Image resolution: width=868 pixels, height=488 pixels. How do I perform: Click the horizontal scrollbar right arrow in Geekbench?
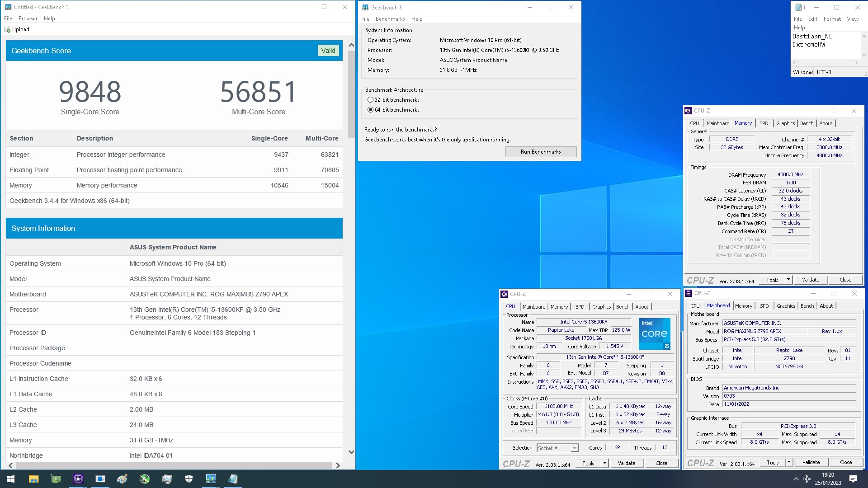[338, 465]
